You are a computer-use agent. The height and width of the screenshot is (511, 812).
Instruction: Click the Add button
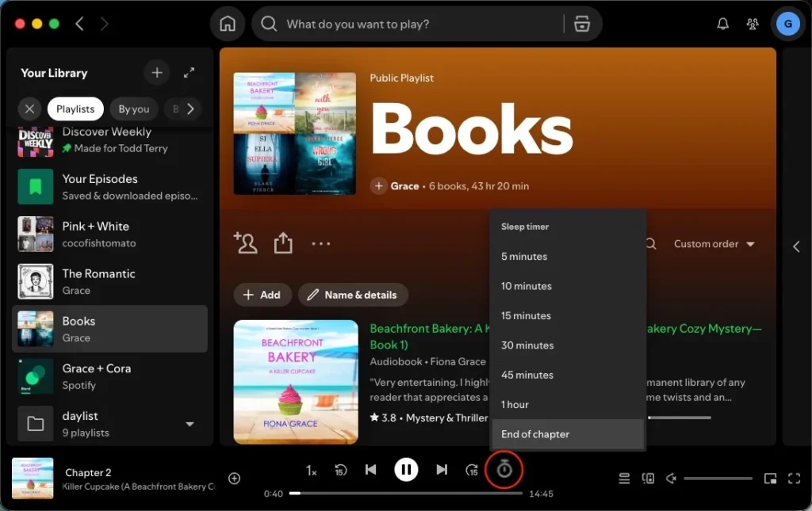click(262, 295)
